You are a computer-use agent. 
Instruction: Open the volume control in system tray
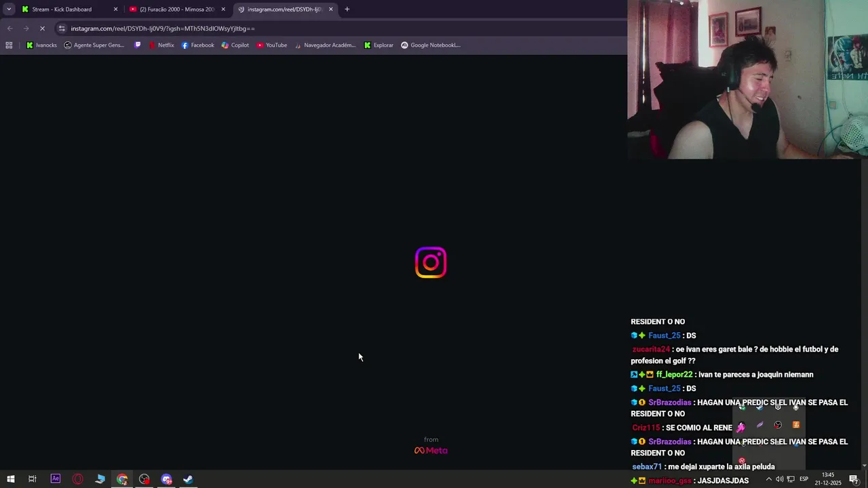779,479
